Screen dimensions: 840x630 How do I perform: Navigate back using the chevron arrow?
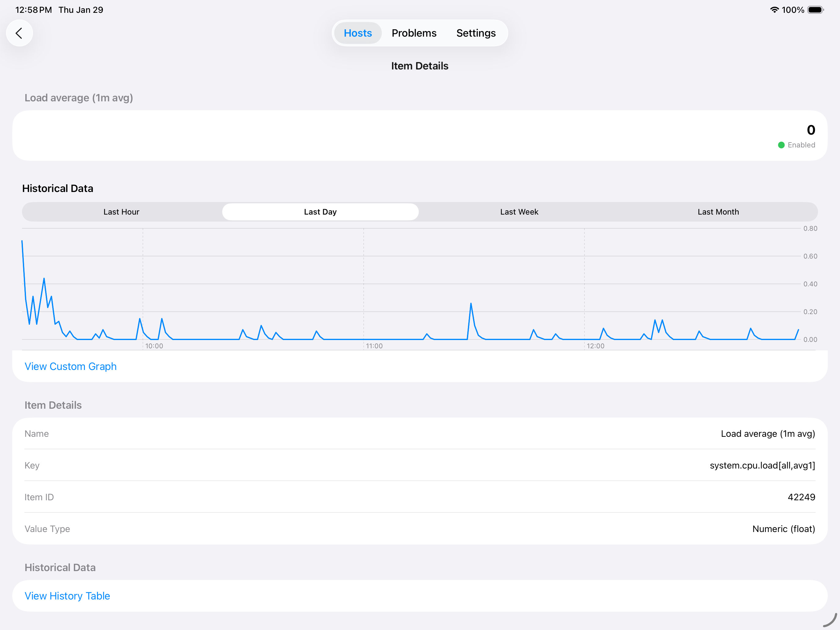pyautogui.click(x=19, y=33)
